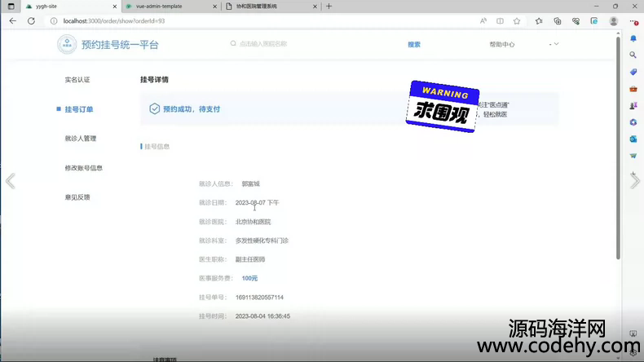Switch to the yygh-site tab
This screenshot has height=362, width=644.
tap(71, 7)
